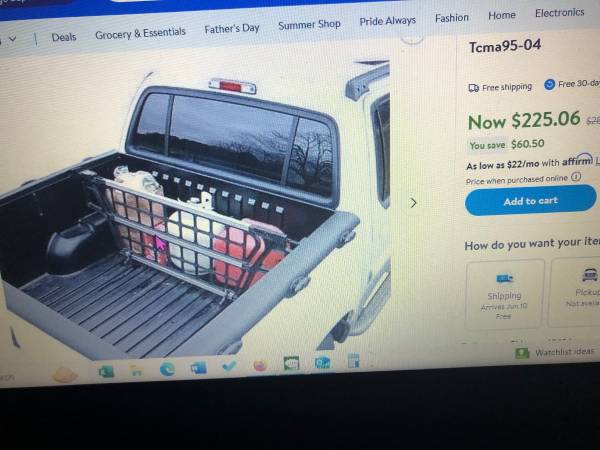Screen dimensions: 600x450
Task: Open Outlook from the taskbar
Action: (322, 362)
